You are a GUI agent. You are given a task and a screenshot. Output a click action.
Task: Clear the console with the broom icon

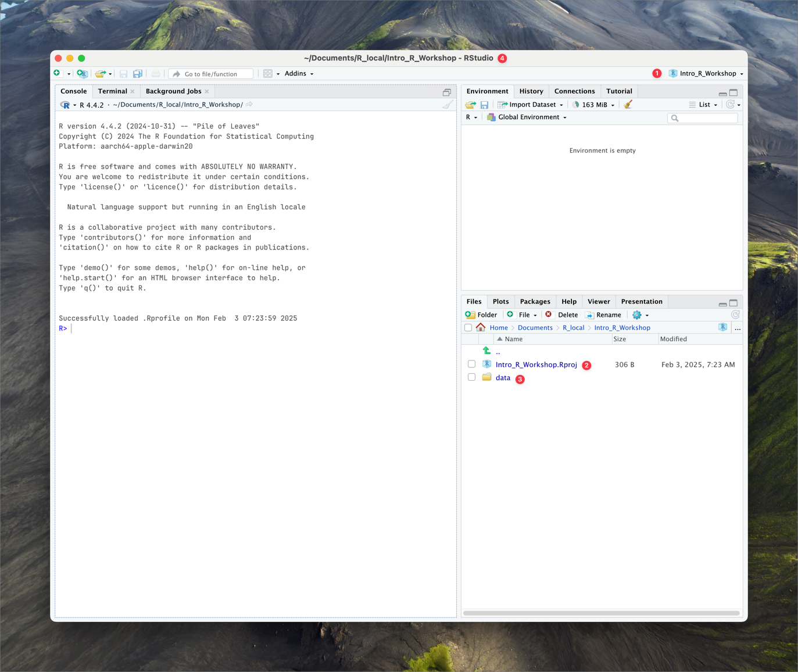[x=448, y=105]
